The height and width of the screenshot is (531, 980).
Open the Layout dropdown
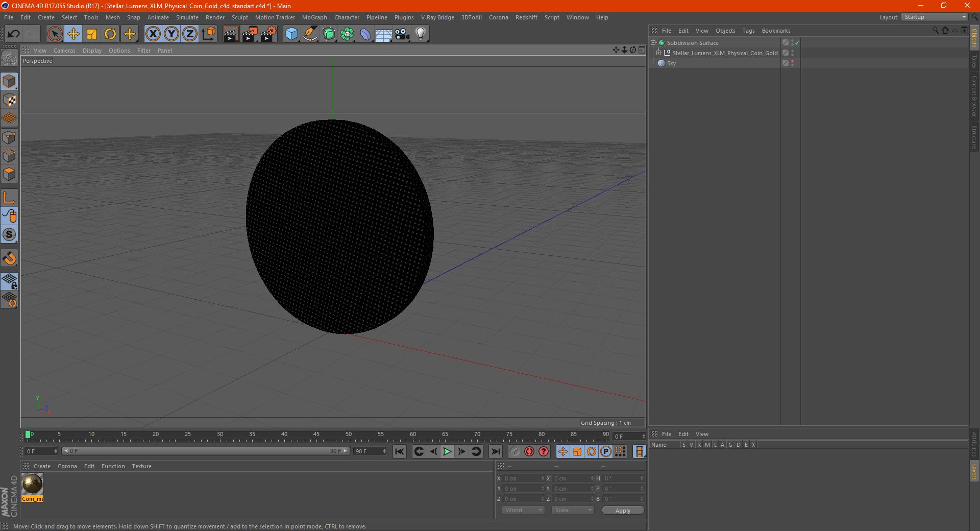(935, 17)
